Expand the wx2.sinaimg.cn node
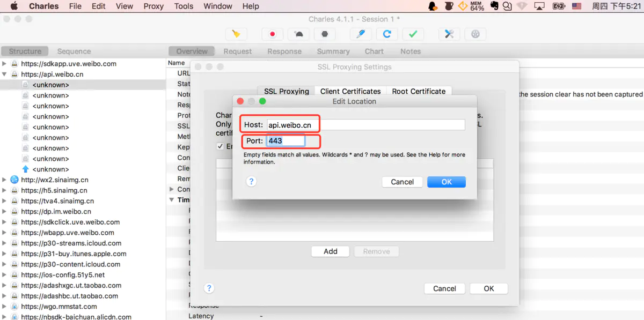 (x=4, y=180)
